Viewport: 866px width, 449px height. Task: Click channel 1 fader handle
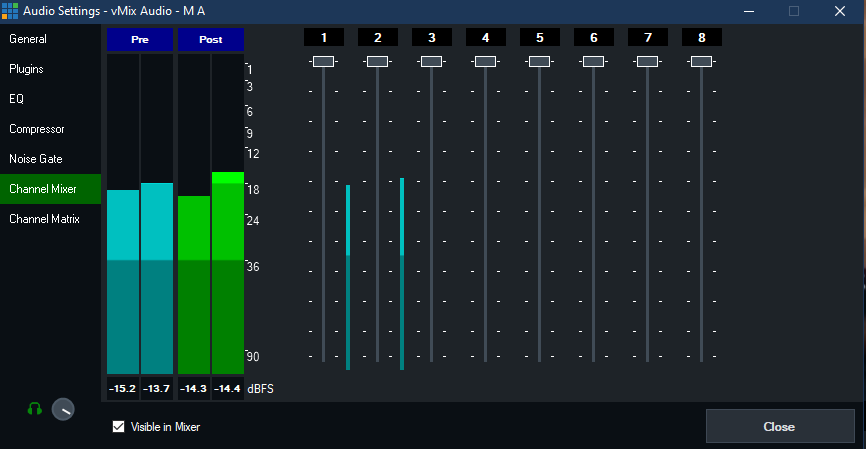[323, 62]
